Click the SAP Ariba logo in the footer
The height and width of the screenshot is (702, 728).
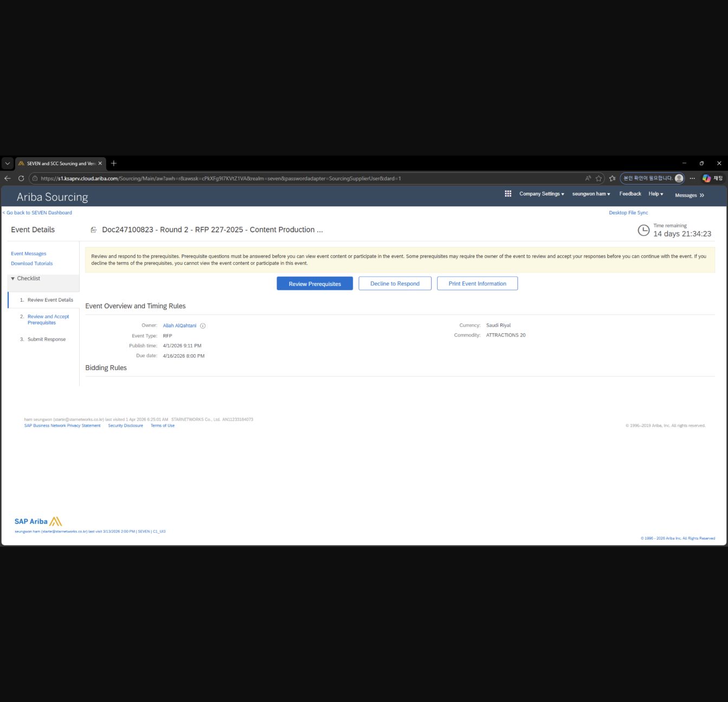38,522
